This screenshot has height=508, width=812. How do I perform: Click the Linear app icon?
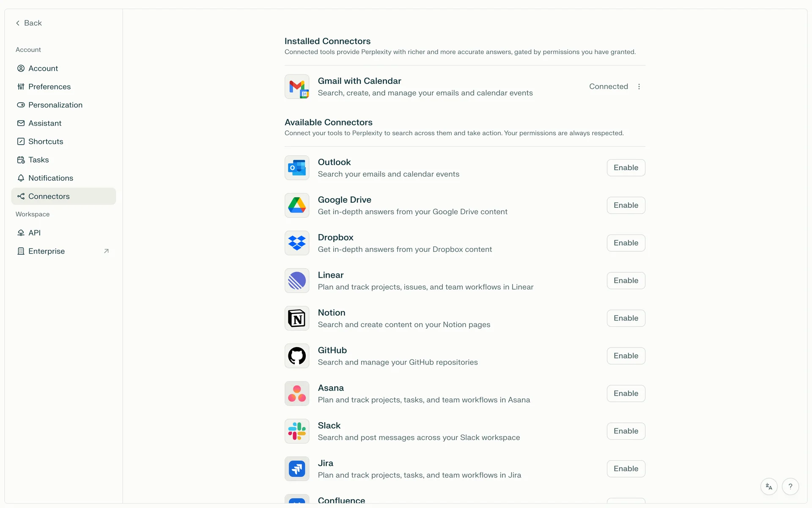click(x=297, y=281)
